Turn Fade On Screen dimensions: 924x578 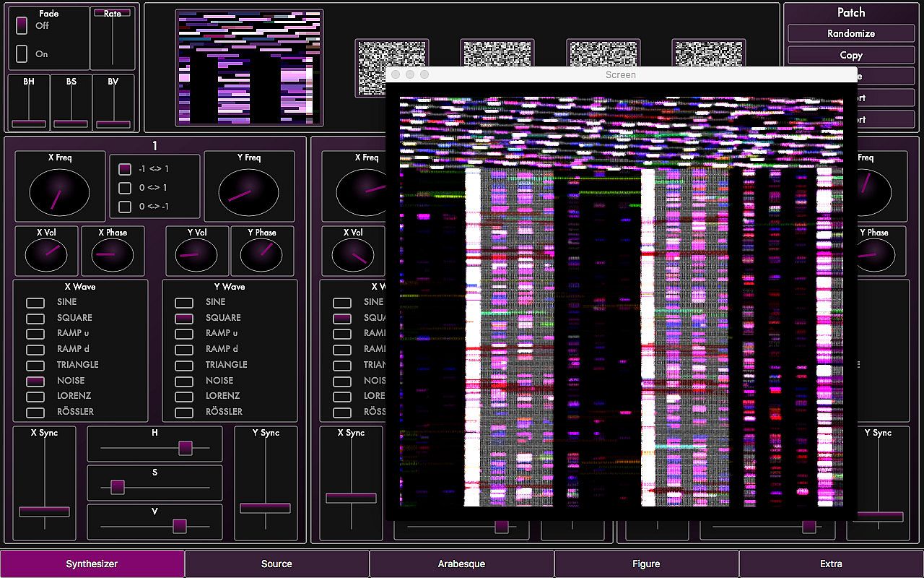click(x=22, y=54)
